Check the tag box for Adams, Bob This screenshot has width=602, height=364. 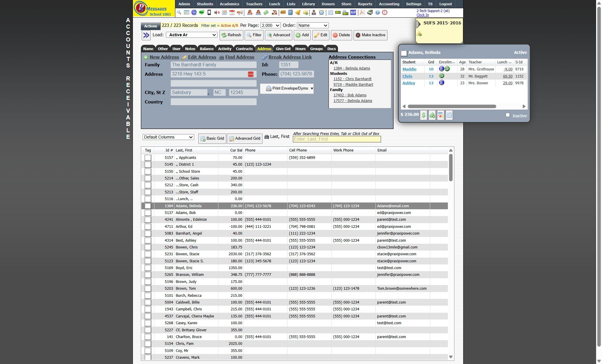[148, 213]
